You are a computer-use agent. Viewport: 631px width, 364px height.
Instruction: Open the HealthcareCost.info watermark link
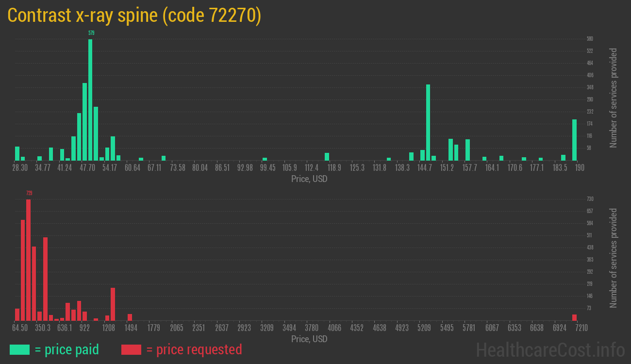[x=550, y=349]
